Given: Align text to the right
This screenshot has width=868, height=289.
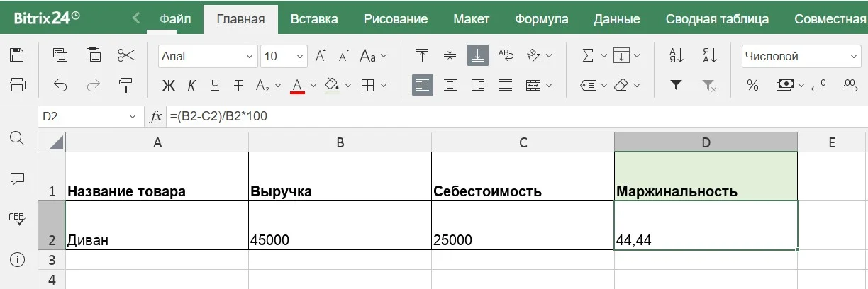Looking at the screenshot, I should pos(477,86).
